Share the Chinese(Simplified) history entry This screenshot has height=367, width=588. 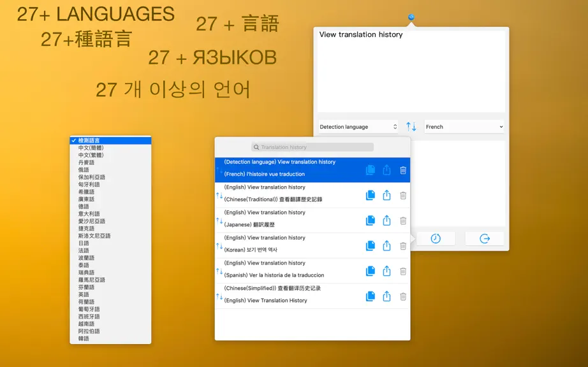[386, 297]
